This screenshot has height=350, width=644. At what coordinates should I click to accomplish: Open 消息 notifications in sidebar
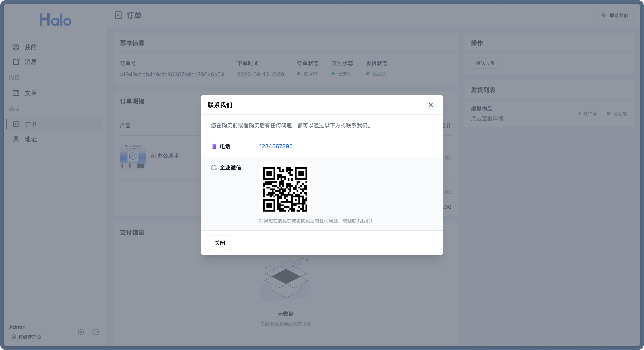(x=31, y=62)
